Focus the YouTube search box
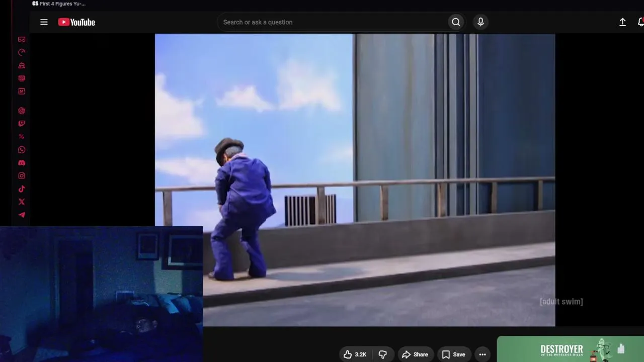644x362 pixels. coord(333,22)
